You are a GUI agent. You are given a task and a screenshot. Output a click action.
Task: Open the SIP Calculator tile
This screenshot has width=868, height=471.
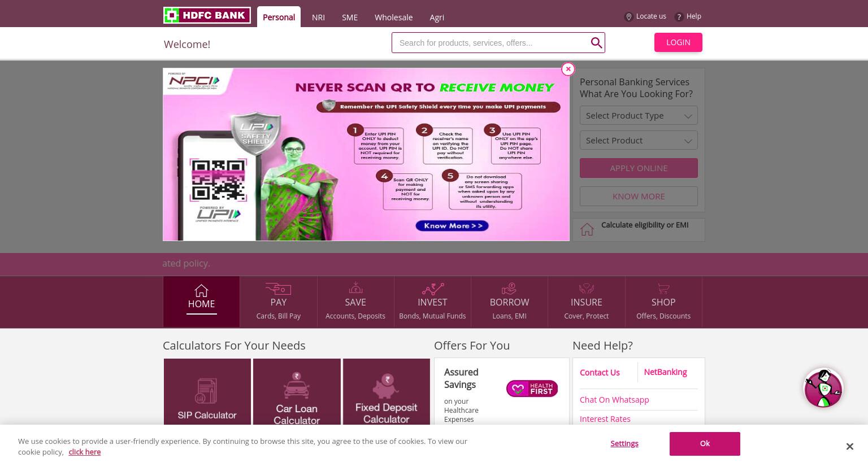pyautogui.click(x=207, y=391)
